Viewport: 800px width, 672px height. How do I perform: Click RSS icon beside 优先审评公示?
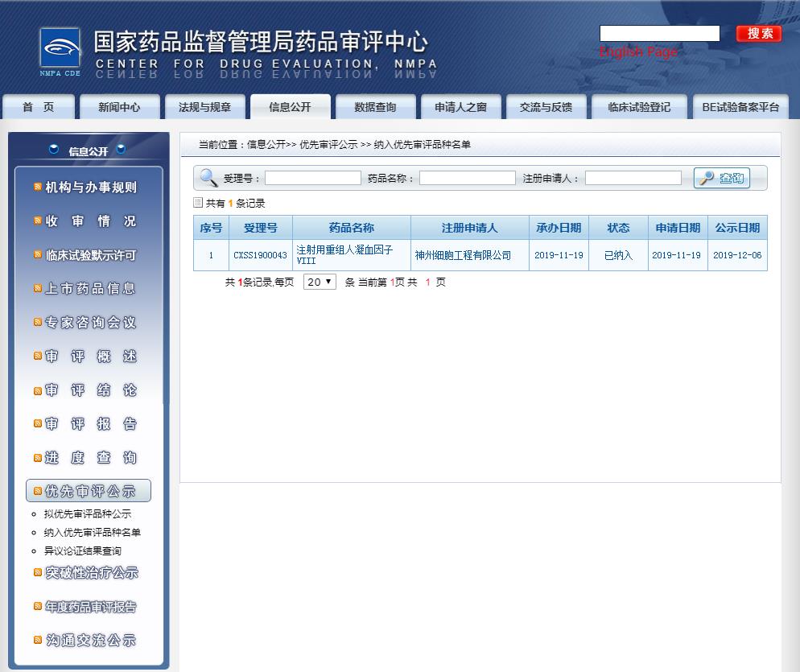(37, 491)
